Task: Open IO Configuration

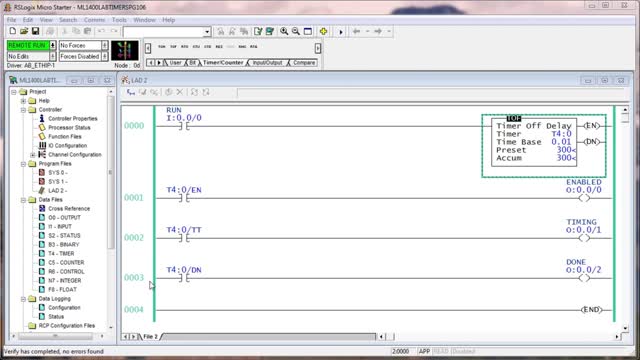Action: (67, 145)
